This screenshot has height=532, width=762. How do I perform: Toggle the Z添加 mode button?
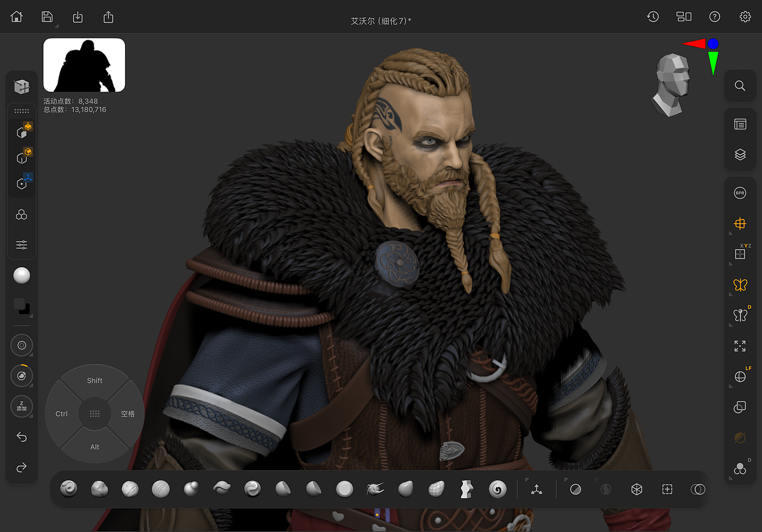[21, 406]
